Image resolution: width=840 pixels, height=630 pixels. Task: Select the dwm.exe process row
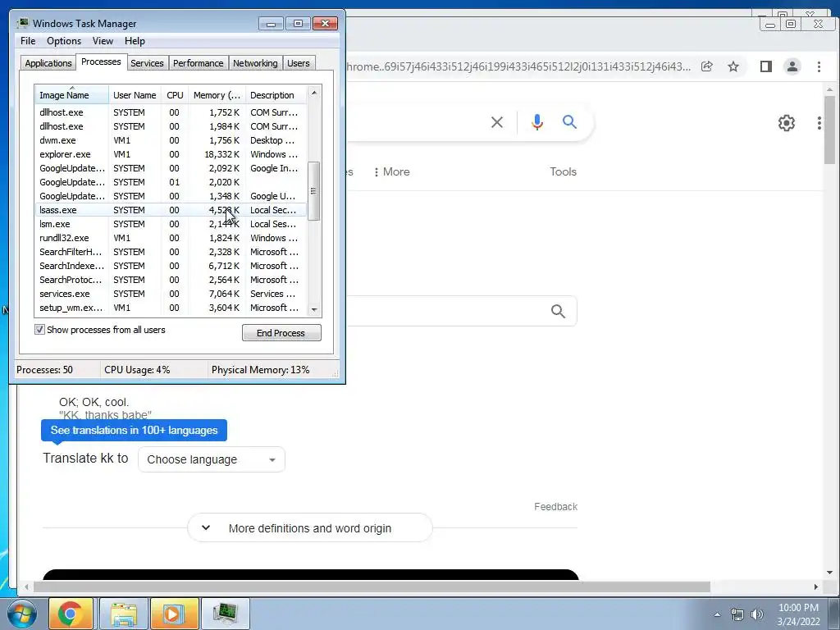click(x=171, y=140)
